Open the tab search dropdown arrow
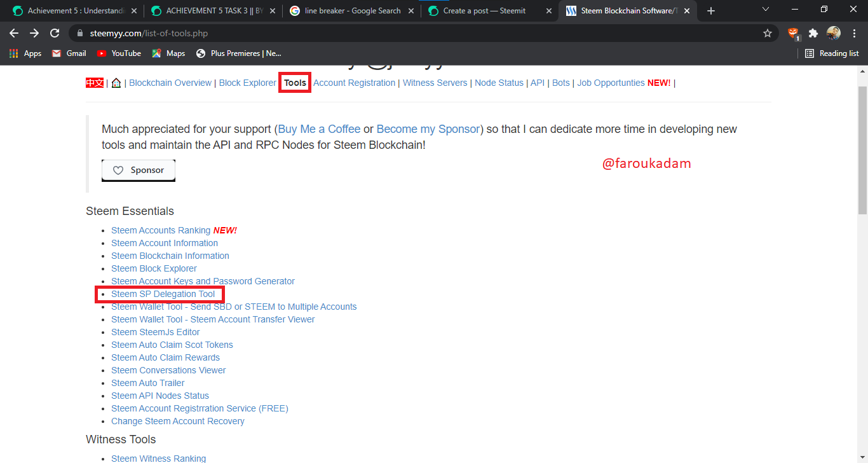The height and width of the screenshot is (463, 868). pyautogui.click(x=765, y=9)
